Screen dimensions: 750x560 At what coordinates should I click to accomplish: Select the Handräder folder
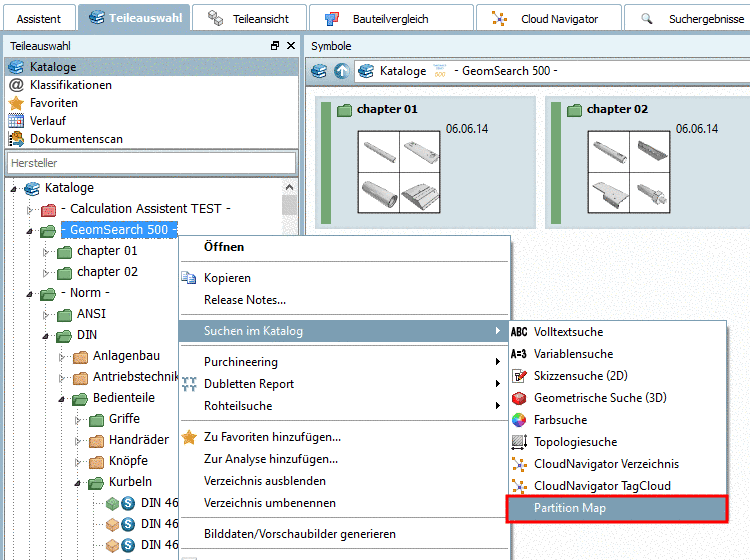click(139, 439)
